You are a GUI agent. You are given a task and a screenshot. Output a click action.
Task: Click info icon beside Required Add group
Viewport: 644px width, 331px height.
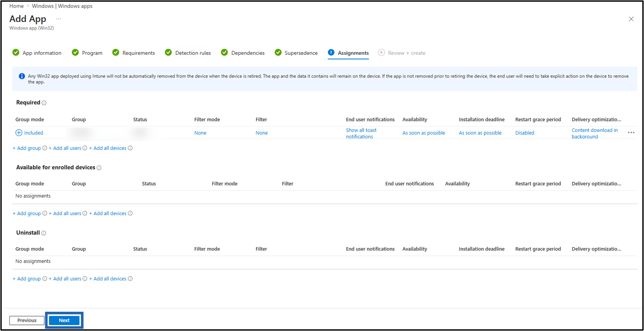point(44,148)
